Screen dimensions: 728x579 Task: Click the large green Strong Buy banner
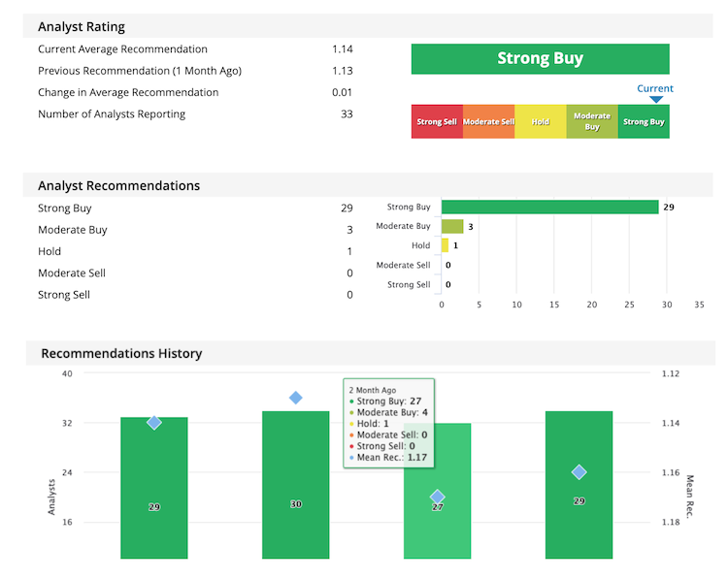540,58
